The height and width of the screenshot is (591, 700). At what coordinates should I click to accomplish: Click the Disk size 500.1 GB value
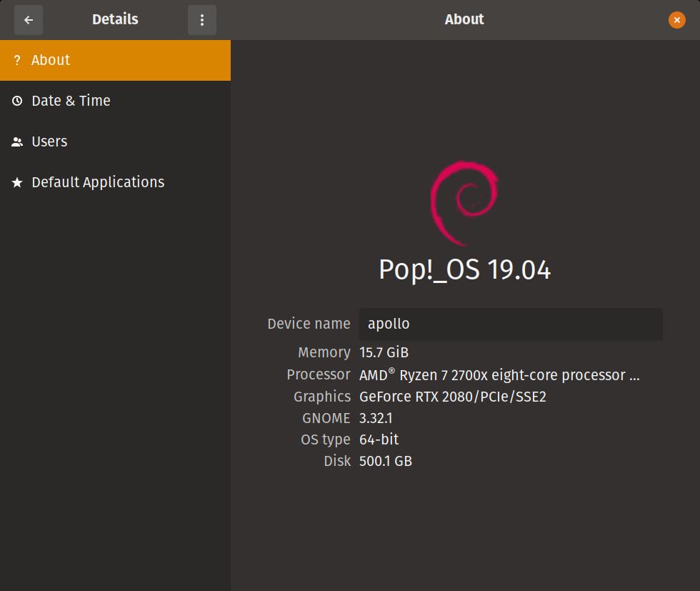pos(386,461)
